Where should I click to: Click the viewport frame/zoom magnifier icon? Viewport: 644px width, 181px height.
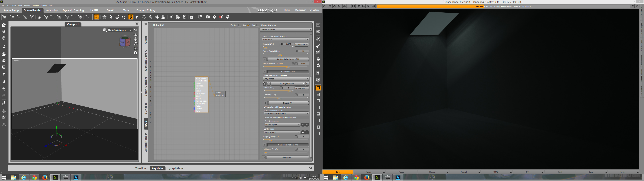[136, 44]
